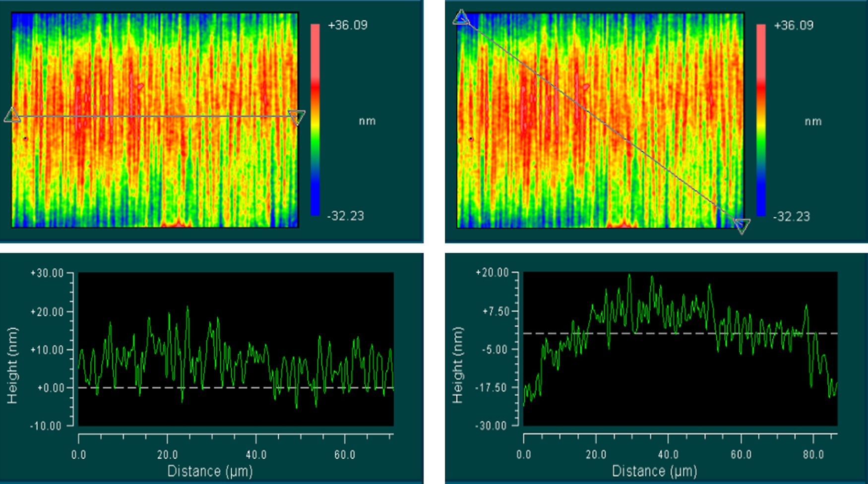Click Height (nm) axis label of right plot
The image size is (868, 484).
click(x=457, y=365)
